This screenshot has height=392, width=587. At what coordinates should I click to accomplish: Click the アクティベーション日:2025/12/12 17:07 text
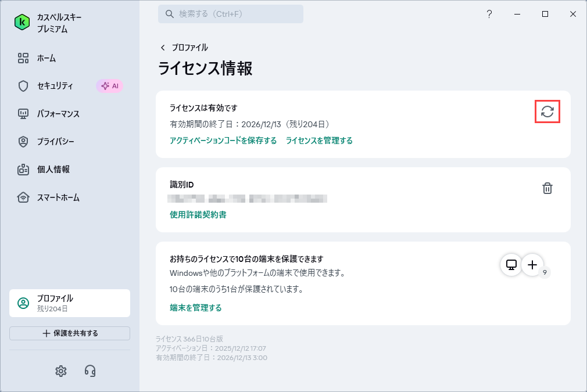(211, 348)
